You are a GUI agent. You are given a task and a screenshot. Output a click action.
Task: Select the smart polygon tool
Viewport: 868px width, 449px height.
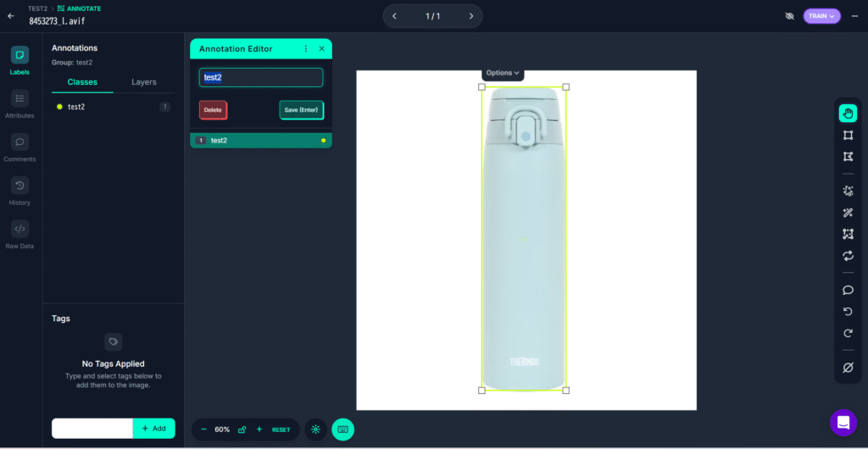(848, 191)
